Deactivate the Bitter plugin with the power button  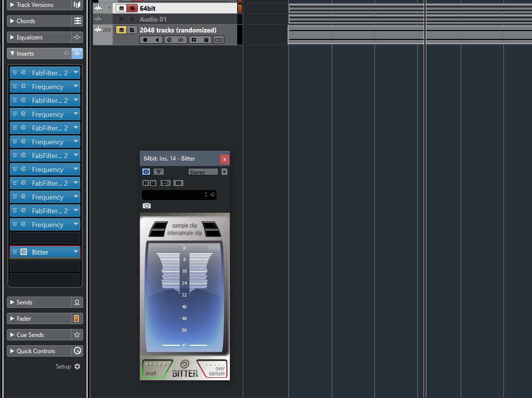click(146, 171)
